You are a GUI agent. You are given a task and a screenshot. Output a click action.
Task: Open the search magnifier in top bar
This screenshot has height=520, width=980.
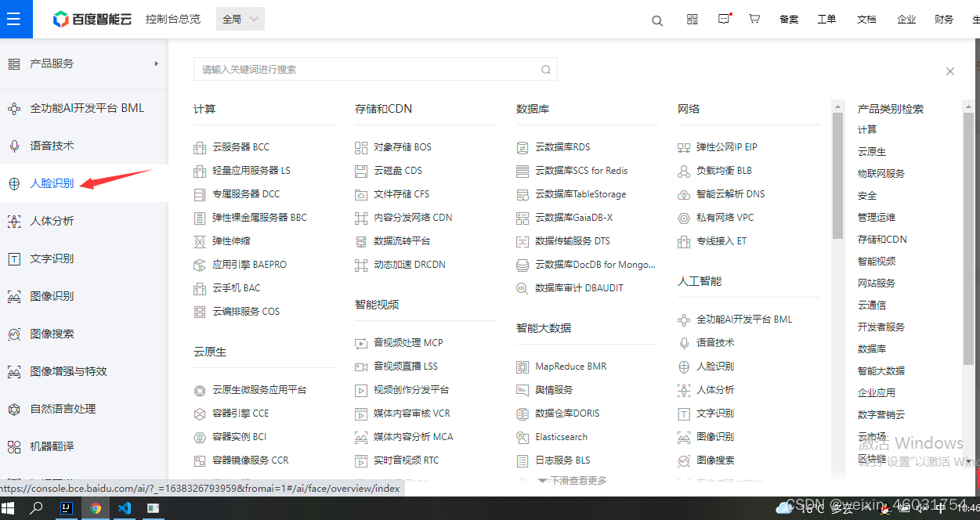click(x=657, y=20)
